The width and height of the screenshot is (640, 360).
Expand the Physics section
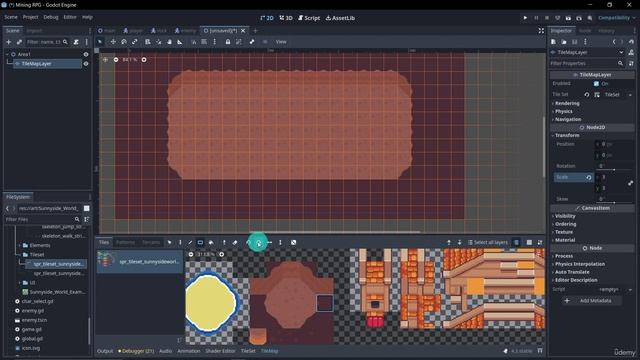click(563, 111)
